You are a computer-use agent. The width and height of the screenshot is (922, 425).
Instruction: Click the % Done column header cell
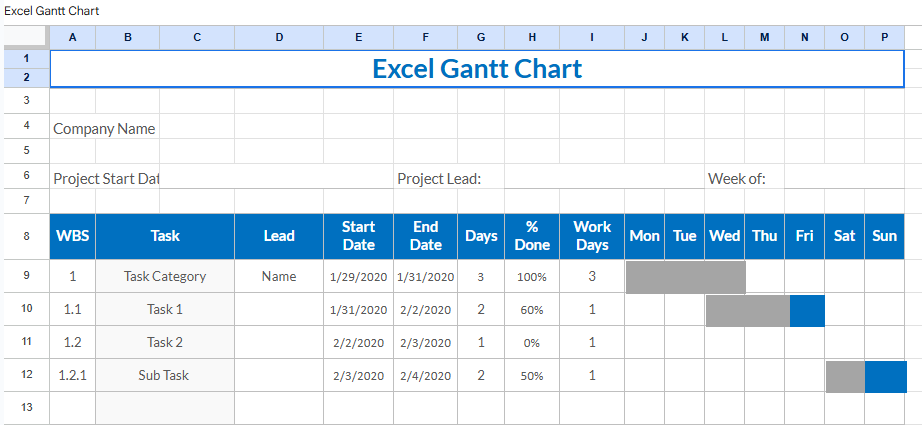pos(531,236)
